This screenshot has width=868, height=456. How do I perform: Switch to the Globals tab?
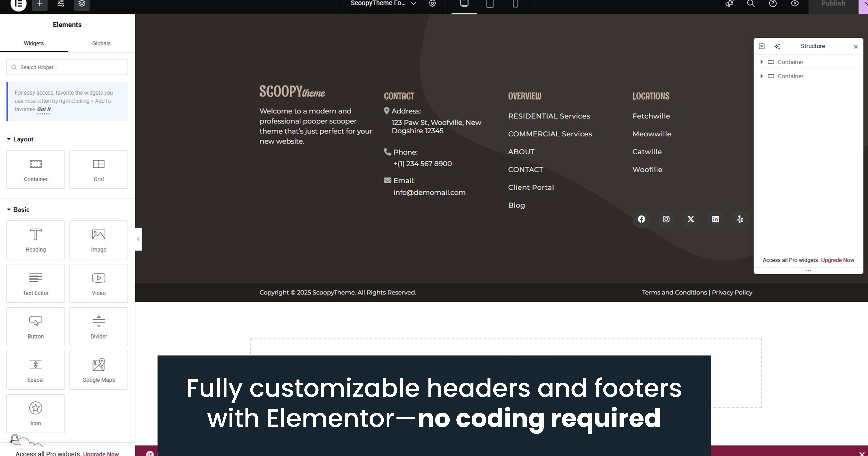101,43
